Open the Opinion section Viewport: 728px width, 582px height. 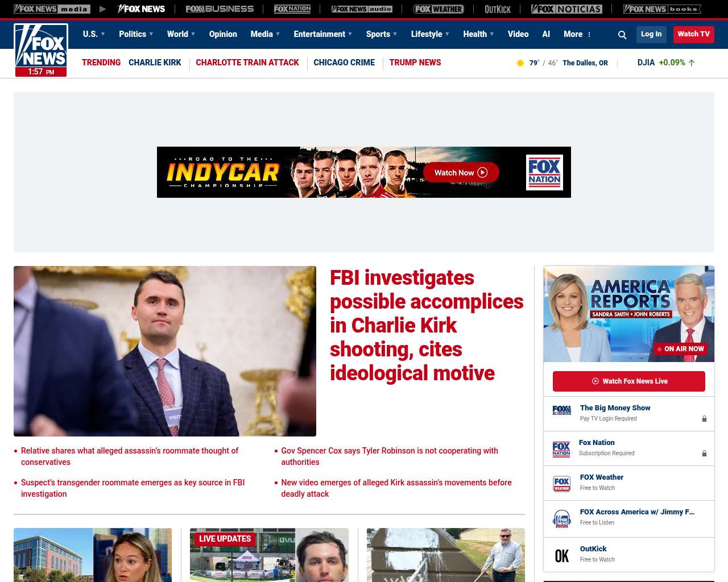(x=223, y=34)
